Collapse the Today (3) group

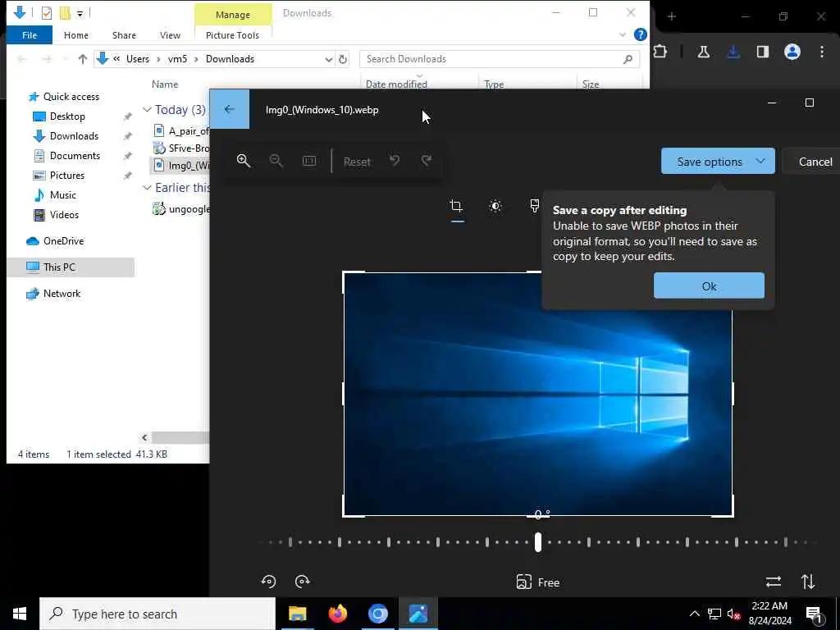point(147,109)
